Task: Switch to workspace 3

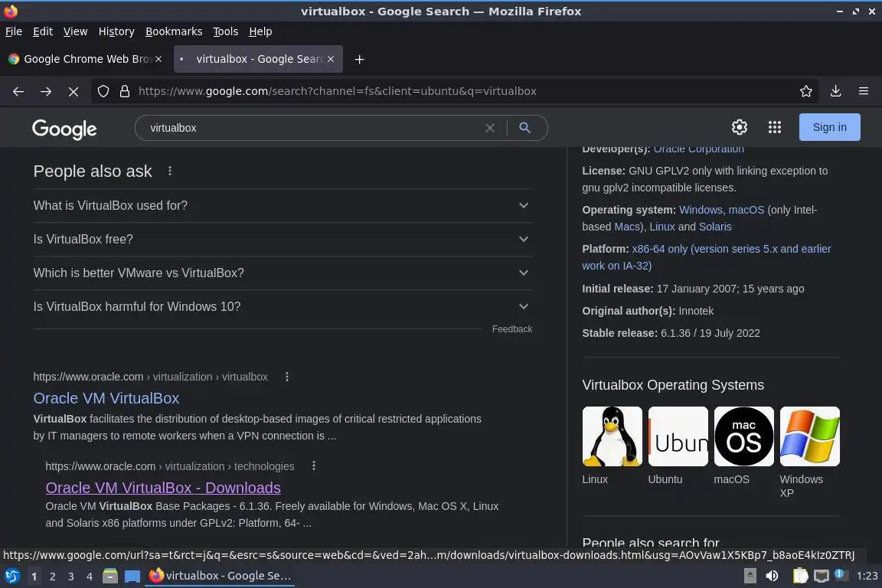Action: [71, 577]
